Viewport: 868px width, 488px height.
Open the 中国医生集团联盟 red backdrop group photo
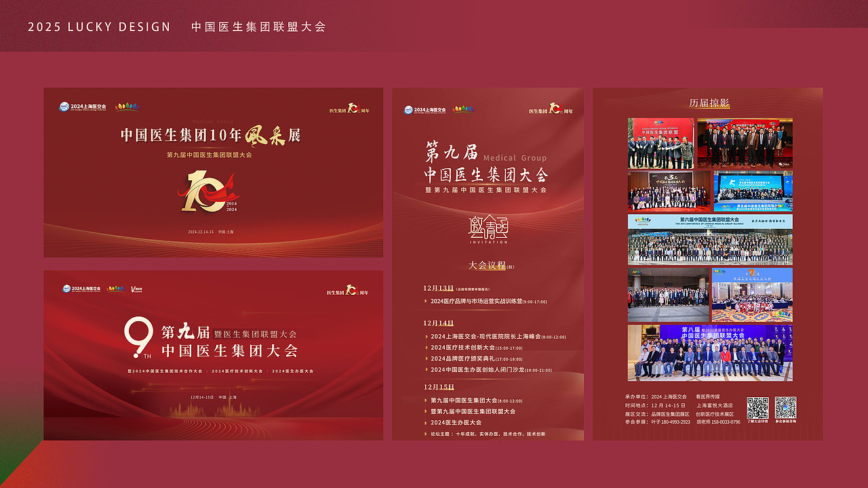tap(660, 144)
